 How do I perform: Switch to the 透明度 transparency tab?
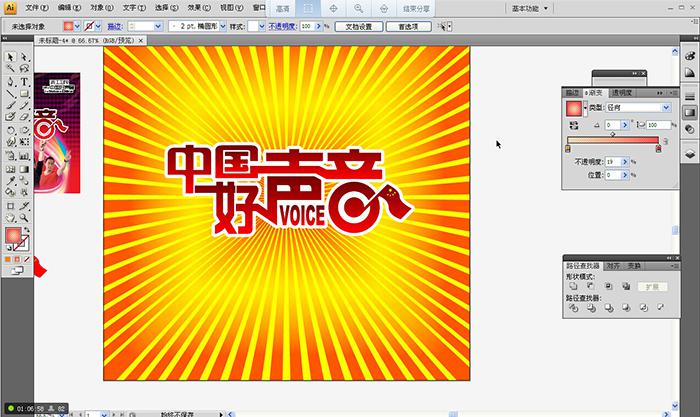621,92
